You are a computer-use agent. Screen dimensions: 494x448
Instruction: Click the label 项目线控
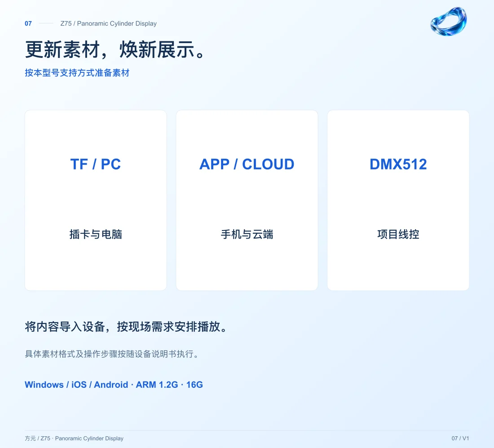(x=398, y=234)
